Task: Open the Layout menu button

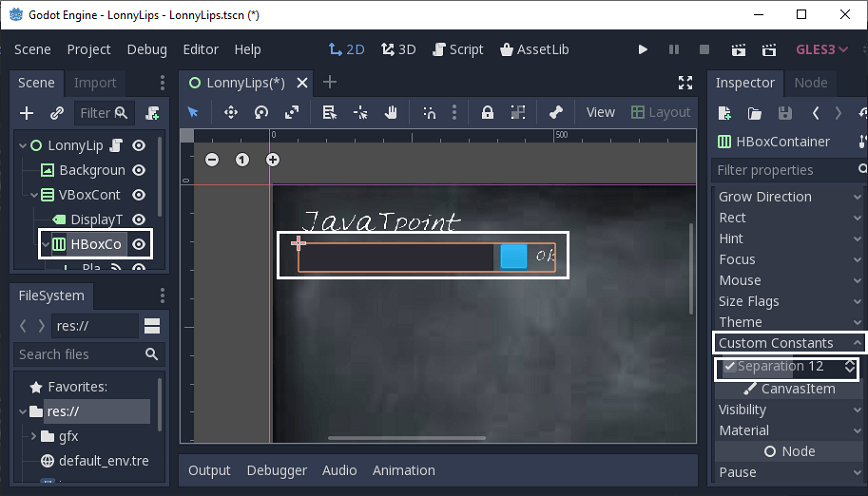Action: tap(661, 112)
